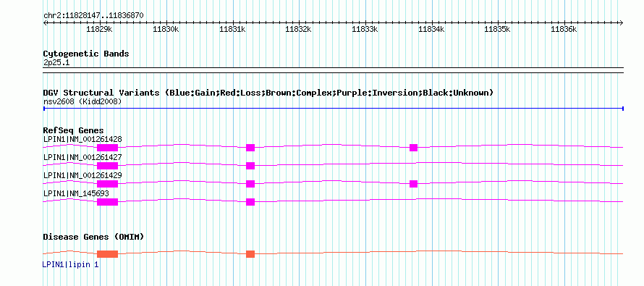This screenshot has height=286, width=644.
Task: Click the 11836k ruler label
Action: (564, 29)
